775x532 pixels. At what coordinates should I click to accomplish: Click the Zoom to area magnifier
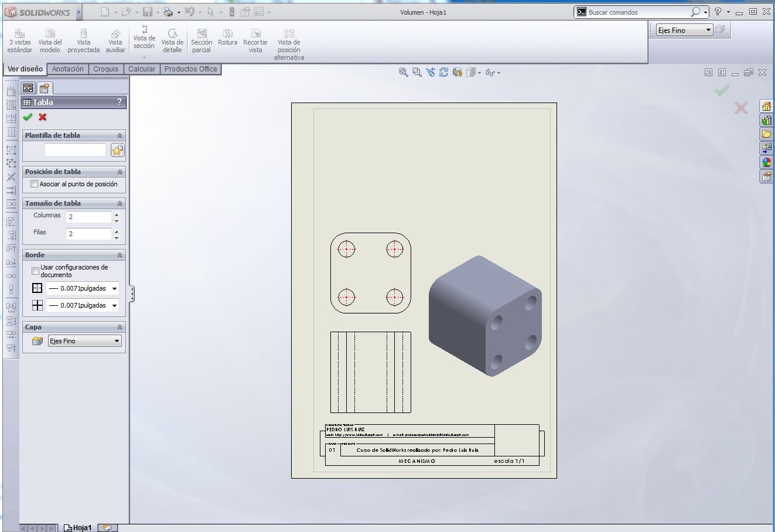tap(416, 72)
